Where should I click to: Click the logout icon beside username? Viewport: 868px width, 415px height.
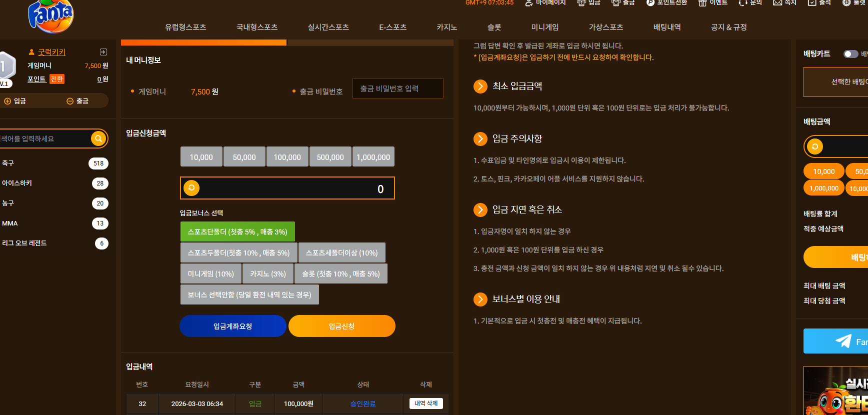tap(103, 52)
